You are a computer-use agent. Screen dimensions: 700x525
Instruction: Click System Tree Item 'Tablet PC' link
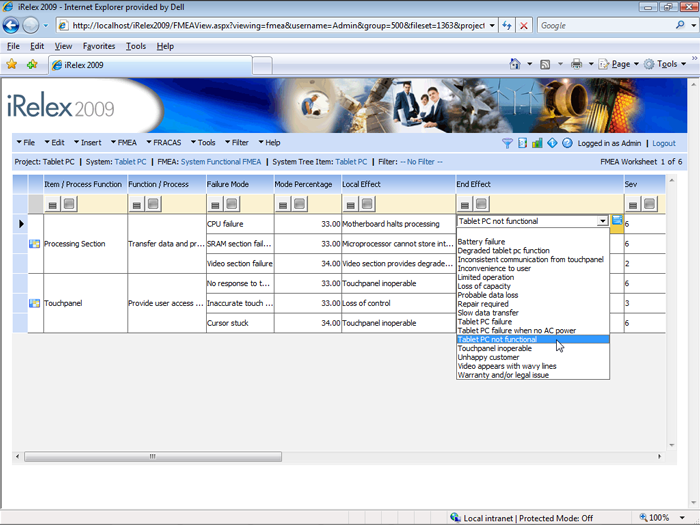pyautogui.click(x=351, y=162)
